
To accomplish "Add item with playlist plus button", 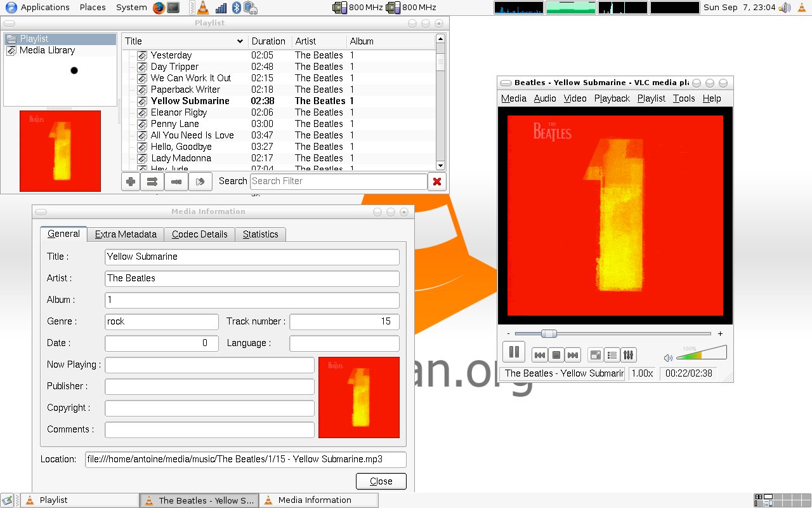I will (131, 182).
